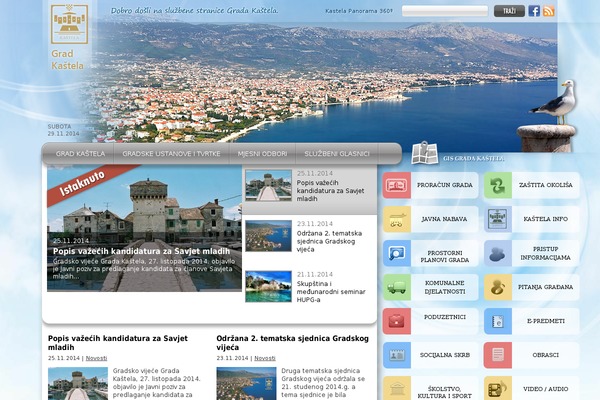Image resolution: width=600 pixels, height=400 pixels.
Task: Click Novosti link under 23.11.2014 article
Action: point(265,358)
